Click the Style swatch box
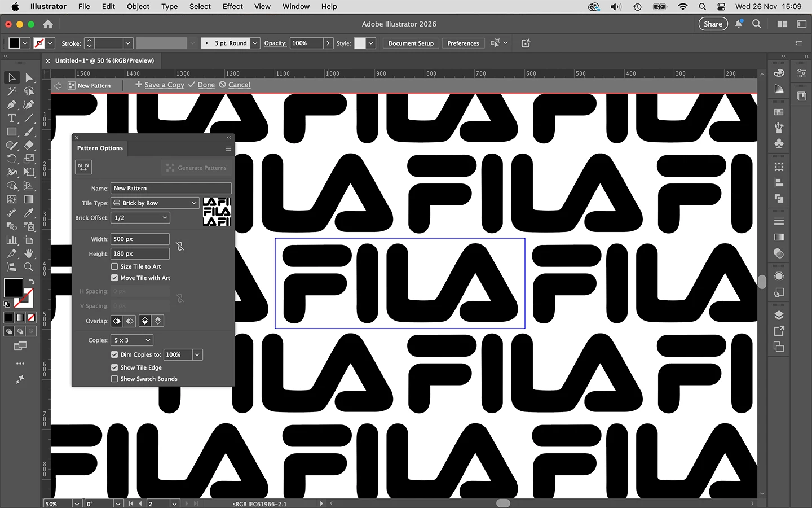812x508 pixels. point(360,43)
